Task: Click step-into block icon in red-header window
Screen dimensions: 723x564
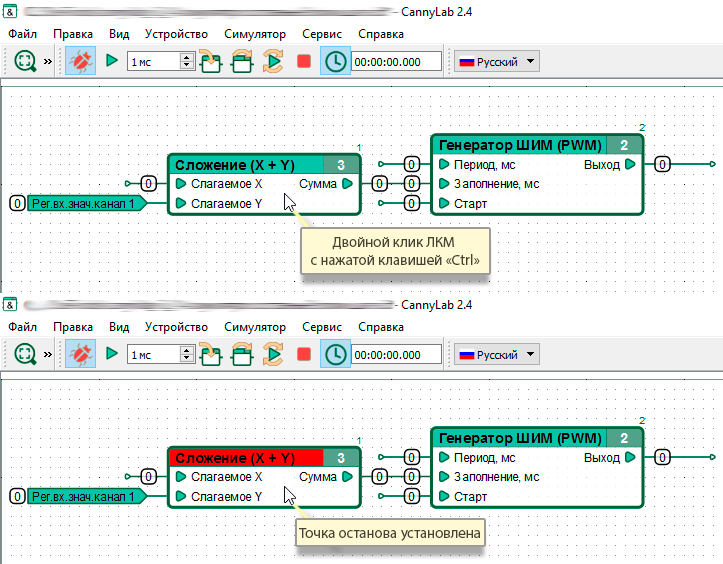Action: [x=210, y=354]
